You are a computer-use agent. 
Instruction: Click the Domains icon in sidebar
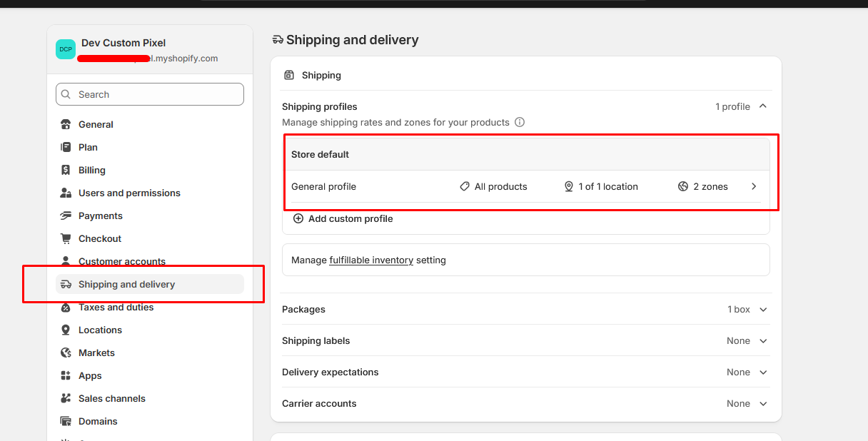pyautogui.click(x=65, y=421)
